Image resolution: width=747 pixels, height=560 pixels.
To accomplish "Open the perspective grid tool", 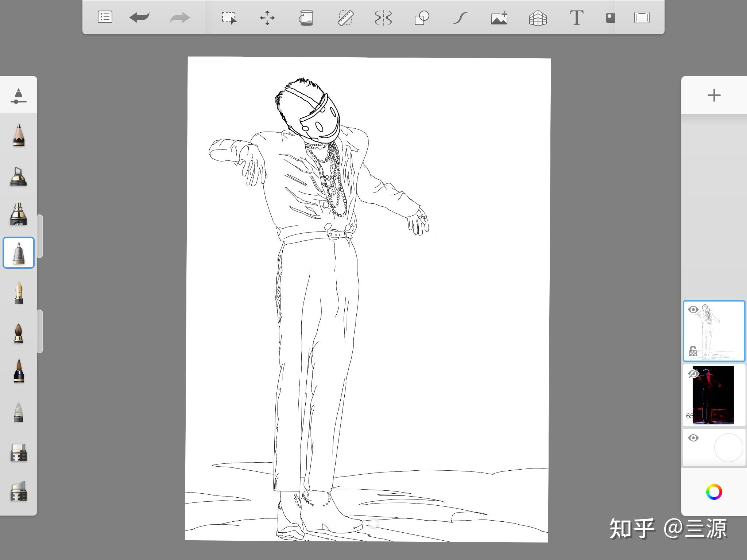I will [538, 17].
